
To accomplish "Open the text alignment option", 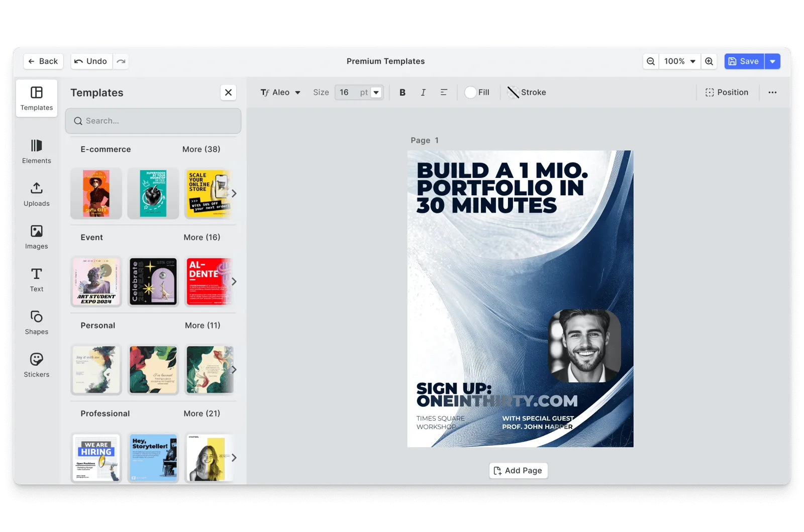I will pyautogui.click(x=444, y=92).
